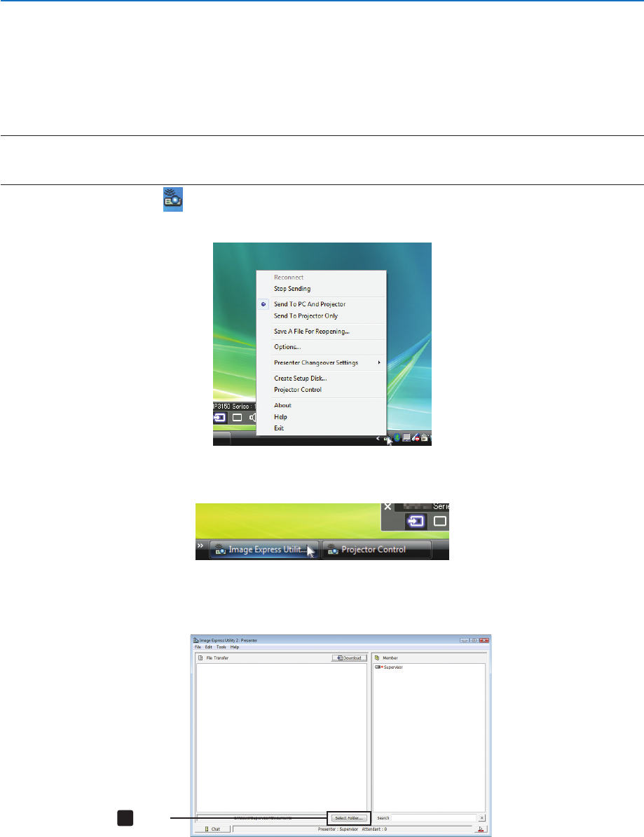Viewport: 644px width, 837px height.
Task: Click presenter icon button beside status bar
Action: (x=481, y=829)
